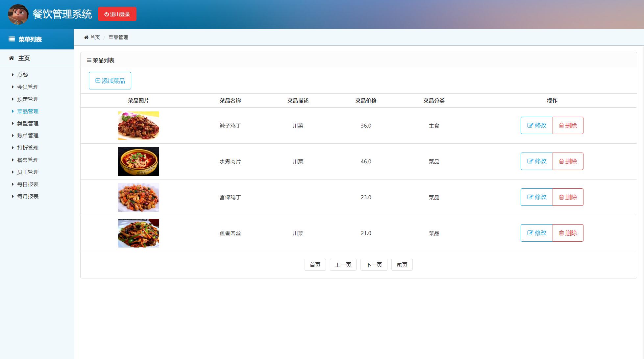Click trash icon for 水煮肉片 row
Screen dimensions: 644x359
[x=561, y=161]
